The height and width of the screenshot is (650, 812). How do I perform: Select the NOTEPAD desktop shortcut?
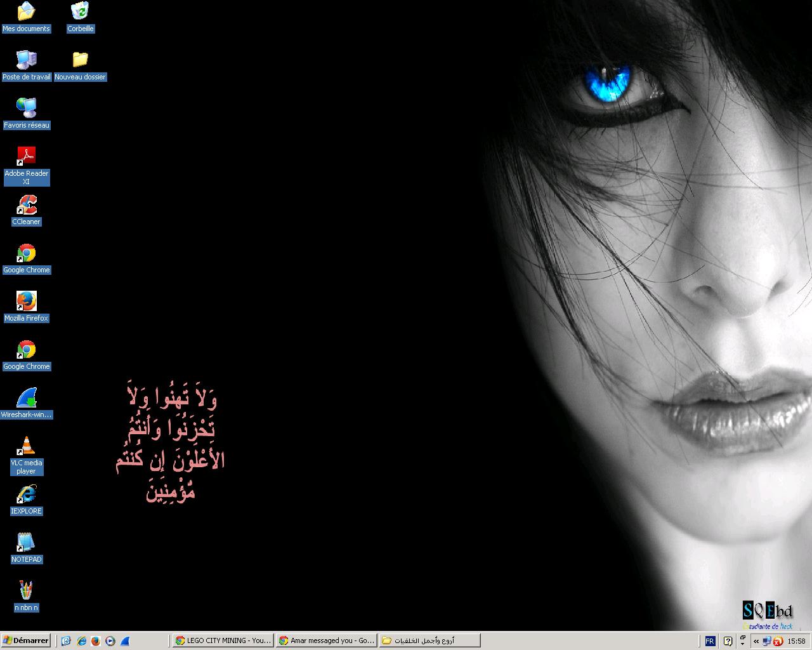[x=26, y=543]
